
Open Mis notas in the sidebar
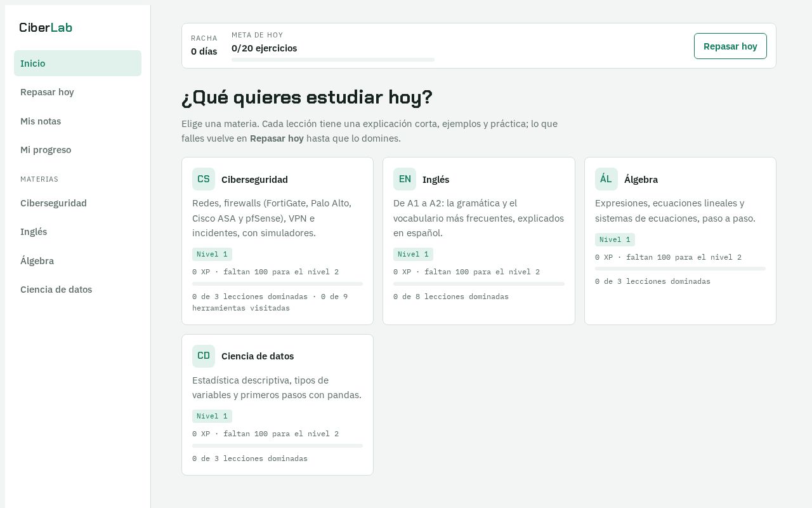[x=77, y=121]
